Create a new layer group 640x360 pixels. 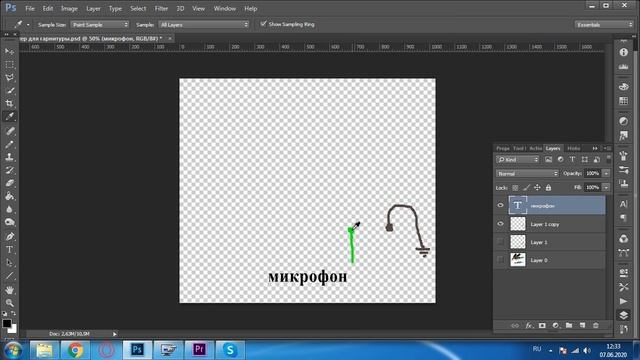click(569, 325)
